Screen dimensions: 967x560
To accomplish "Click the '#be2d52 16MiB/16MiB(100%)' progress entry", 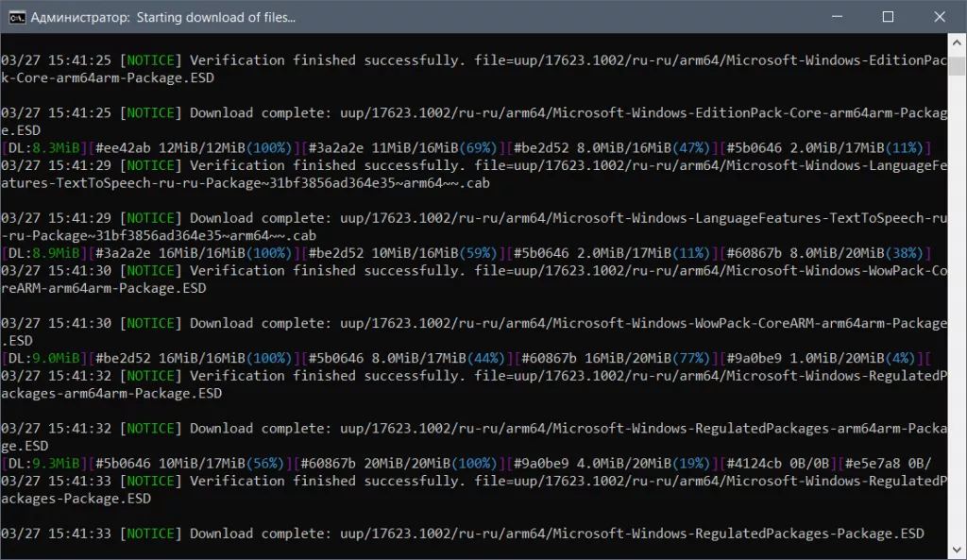I will tap(194, 358).
